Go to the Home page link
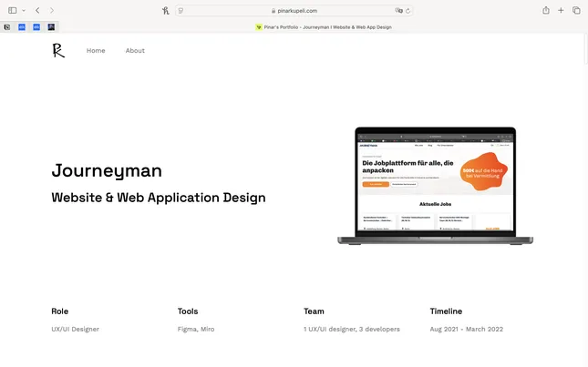The image size is (588, 367). tap(96, 51)
